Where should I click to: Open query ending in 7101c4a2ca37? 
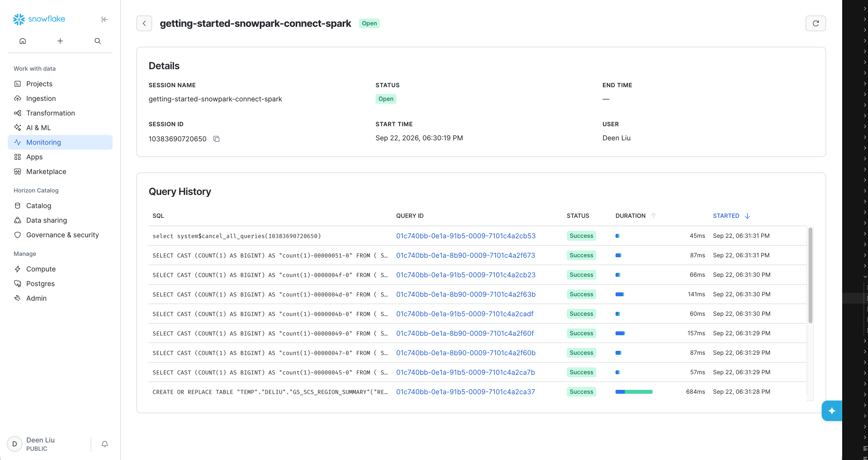[x=465, y=392]
